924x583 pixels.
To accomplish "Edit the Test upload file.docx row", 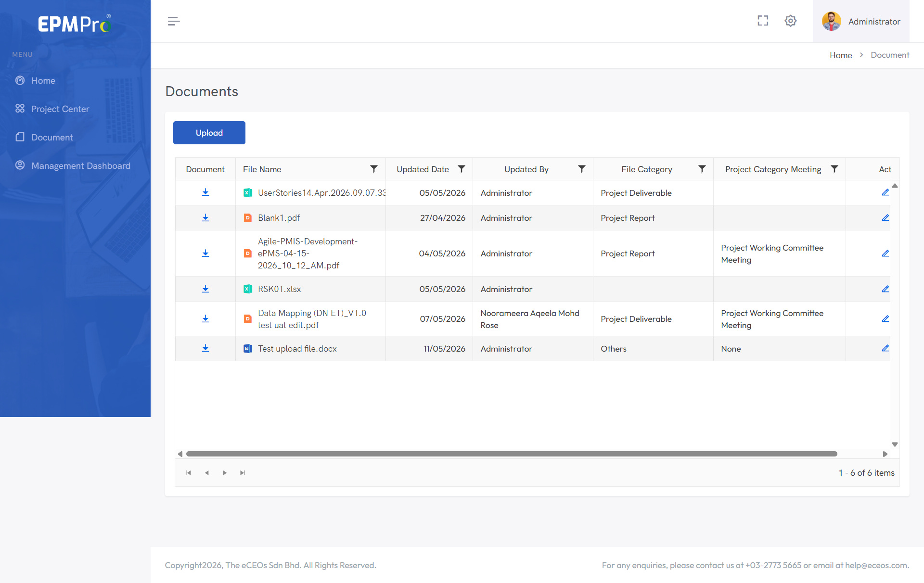I will click(885, 348).
